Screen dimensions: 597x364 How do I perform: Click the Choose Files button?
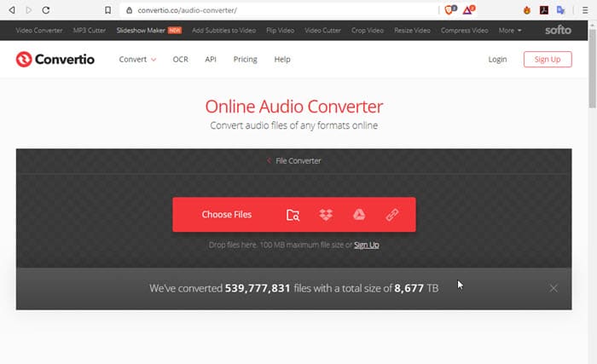[227, 215]
